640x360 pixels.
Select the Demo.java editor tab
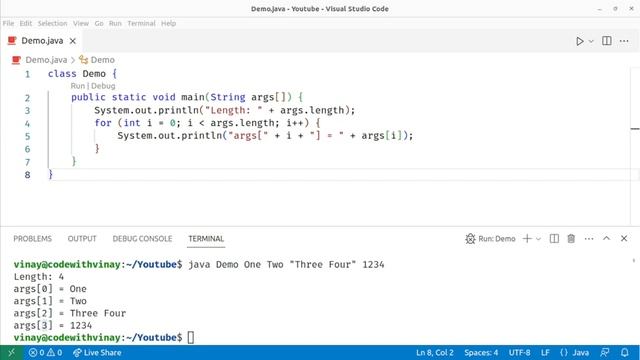coord(42,41)
